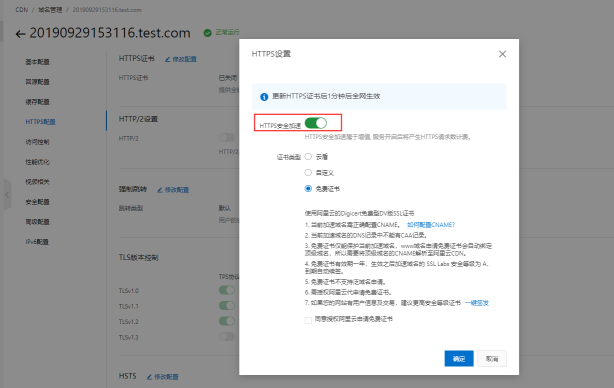Image resolution: width=614 pixels, height=388 pixels.
Task: Select the 自定义 certificate type radio
Action: (308, 173)
